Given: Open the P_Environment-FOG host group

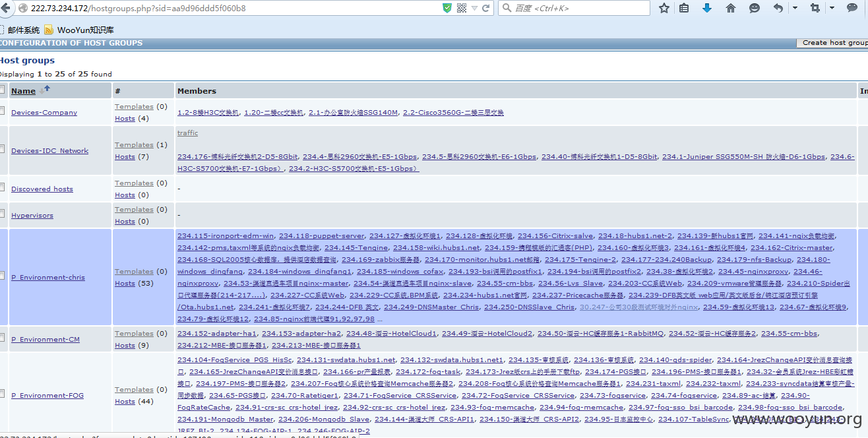Looking at the screenshot, I should pos(47,396).
